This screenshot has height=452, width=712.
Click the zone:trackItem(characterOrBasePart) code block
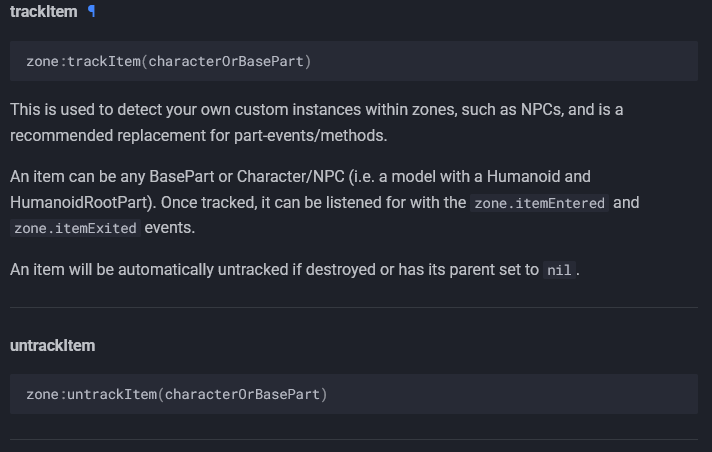354,61
